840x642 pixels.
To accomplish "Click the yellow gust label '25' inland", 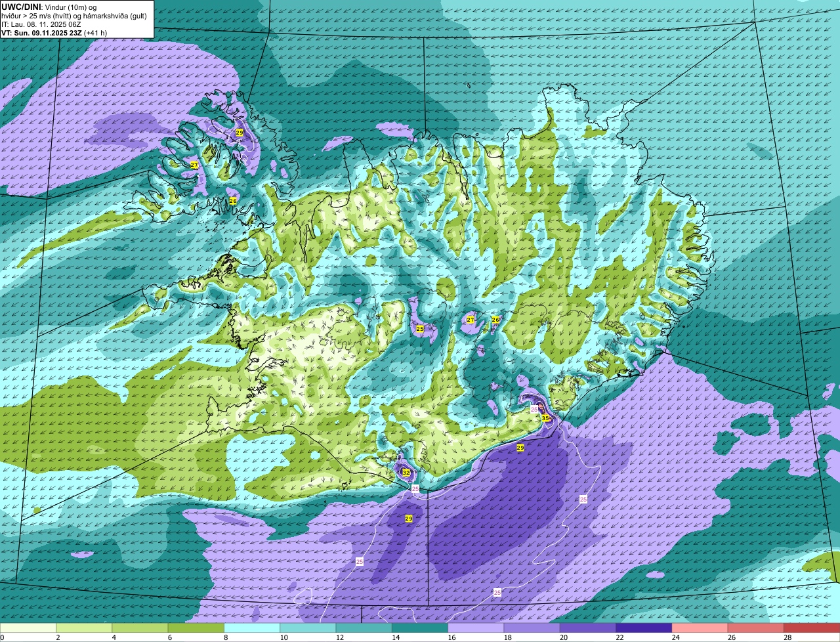I will (x=420, y=328).
